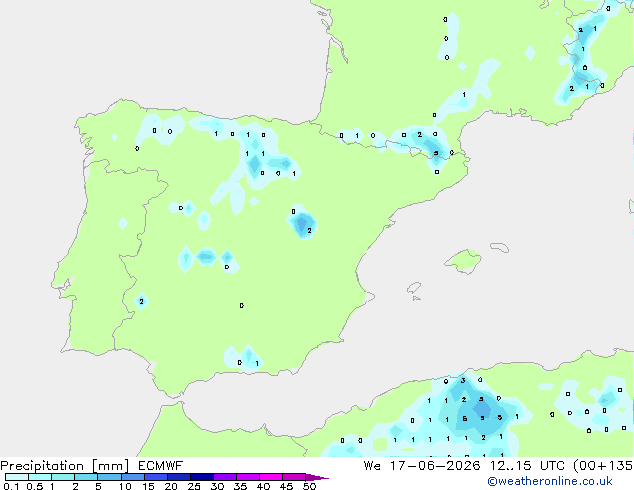
Task: Click the 0.1–0.5 mm legend color swatch
Action: point(17,477)
